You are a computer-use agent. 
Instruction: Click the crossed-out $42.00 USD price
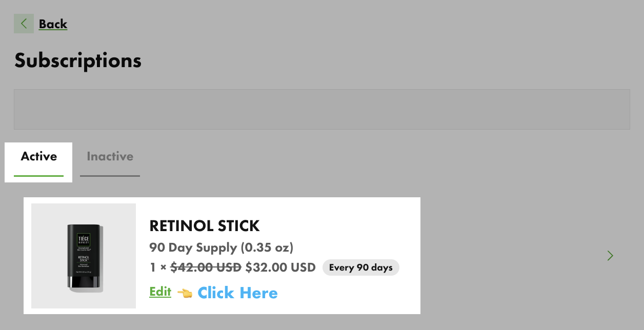(206, 267)
